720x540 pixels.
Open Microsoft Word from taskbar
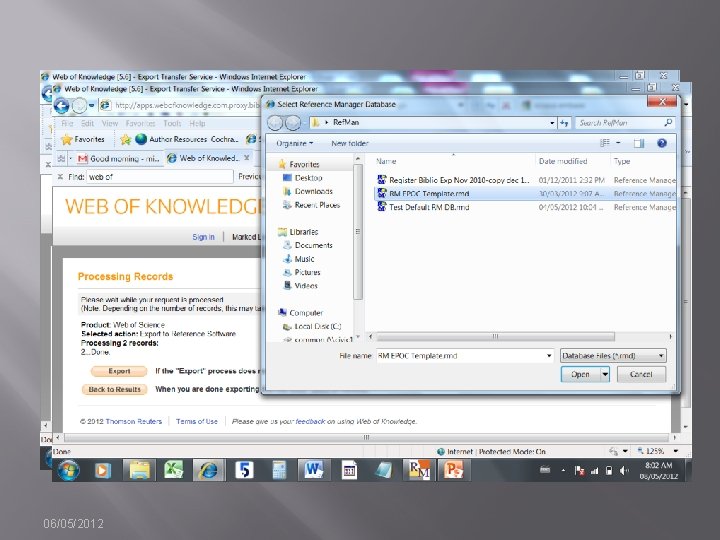click(314, 470)
